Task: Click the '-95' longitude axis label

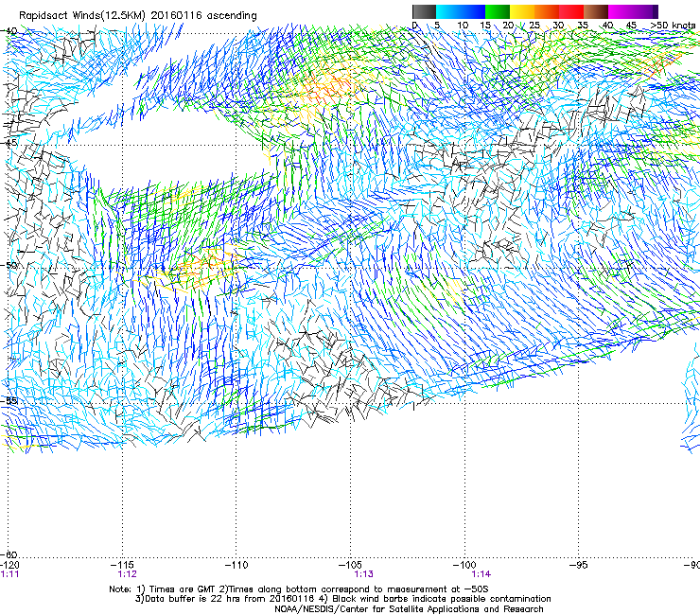Action: pos(579,565)
